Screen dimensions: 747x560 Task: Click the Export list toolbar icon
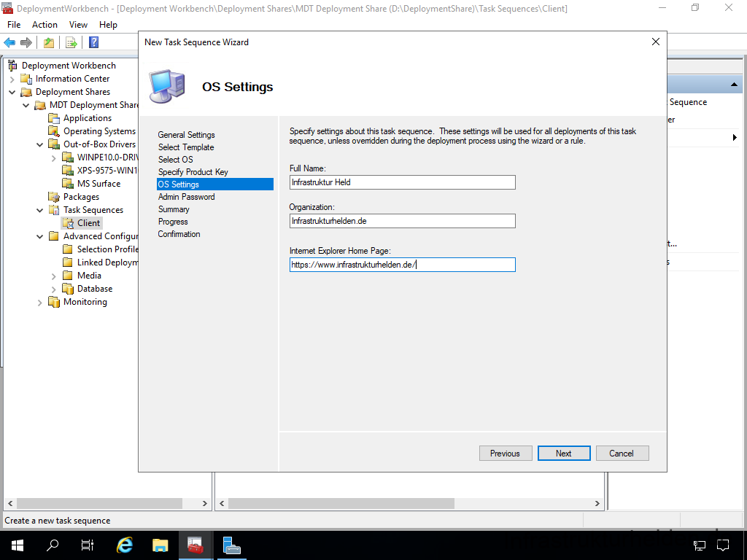tap(71, 42)
